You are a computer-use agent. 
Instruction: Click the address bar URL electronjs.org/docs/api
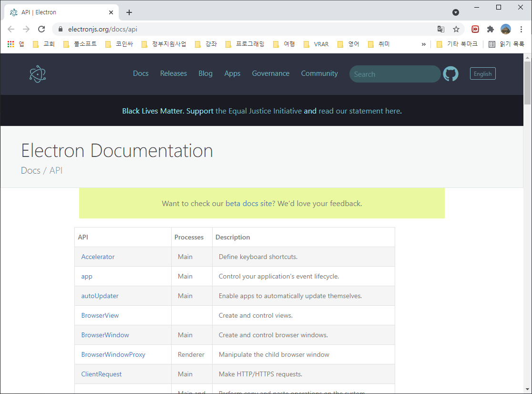pyautogui.click(x=102, y=29)
